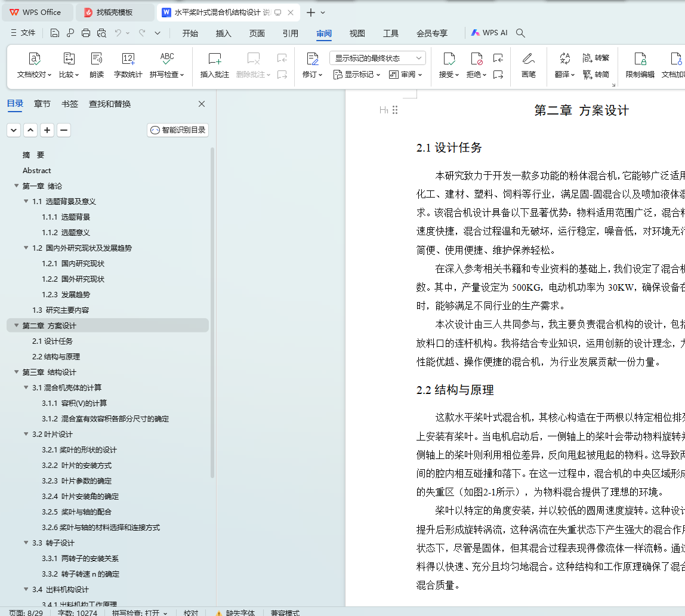
Task: Click 缺失字体 warning in status bar
Action: pyautogui.click(x=236, y=612)
